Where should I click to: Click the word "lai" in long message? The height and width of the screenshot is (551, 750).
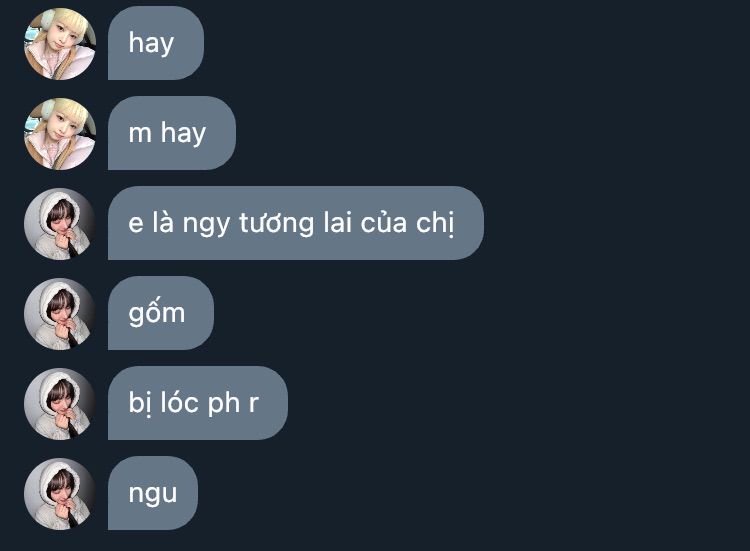click(338, 223)
